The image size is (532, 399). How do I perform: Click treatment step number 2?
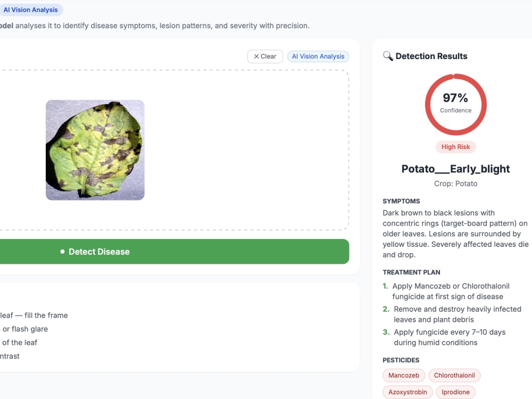tap(386, 309)
